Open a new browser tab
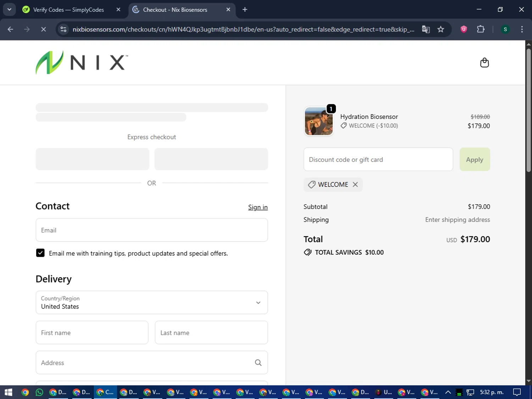 pyautogui.click(x=245, y=10)
